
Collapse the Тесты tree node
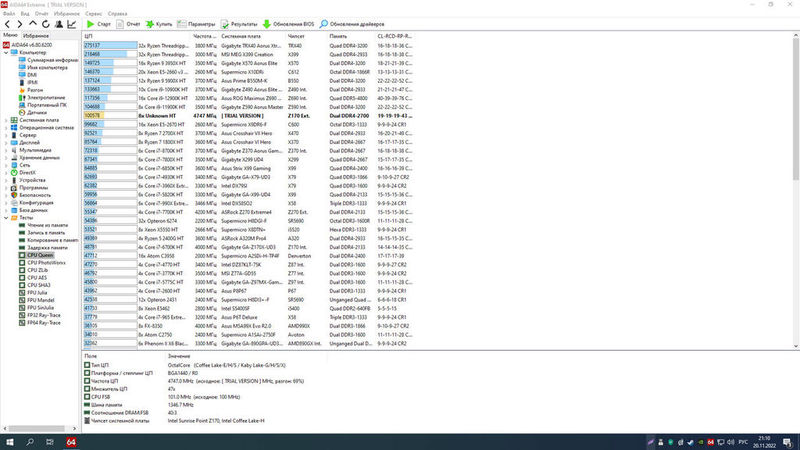tap(6, 217)
